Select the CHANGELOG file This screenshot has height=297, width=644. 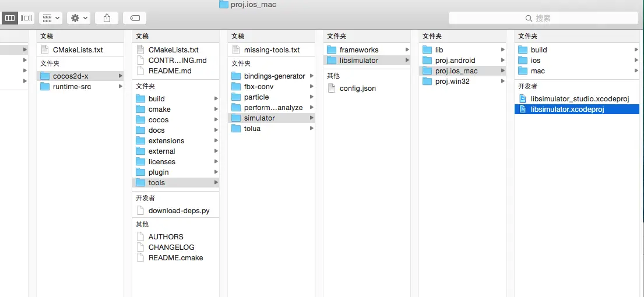[x=175, y=248]
